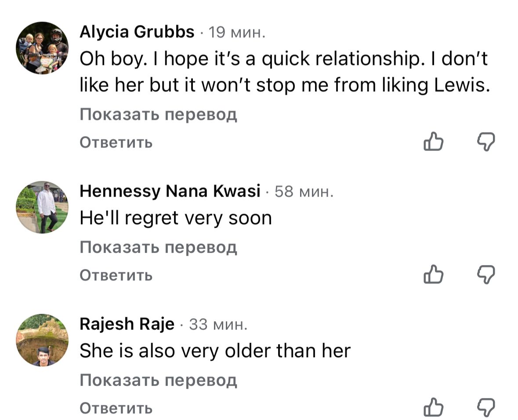The width and height of the screenshot is (518, 420).
Task: Reply to Alycia Grubbs via Ответить
Action: pos(116,142)
